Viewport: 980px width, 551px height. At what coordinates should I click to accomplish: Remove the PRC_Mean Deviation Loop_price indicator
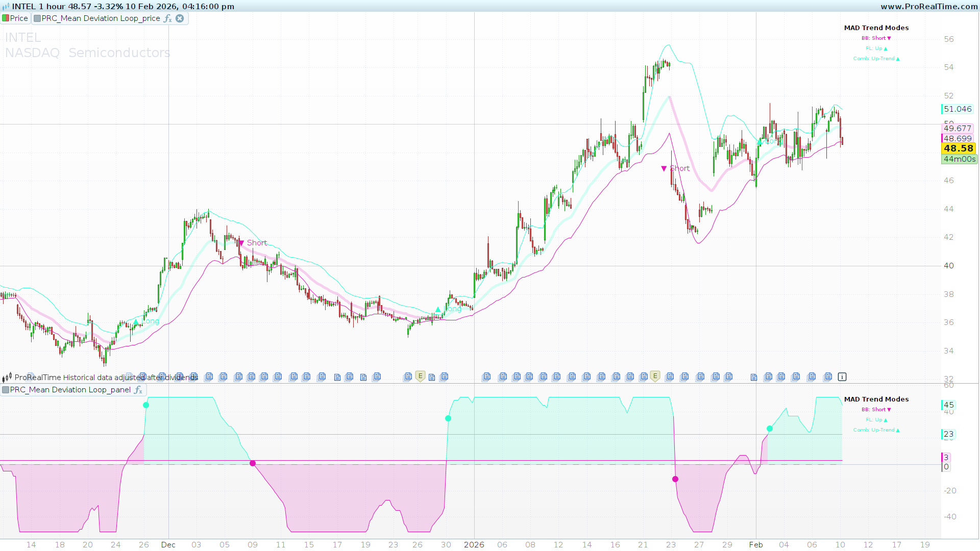180,18
